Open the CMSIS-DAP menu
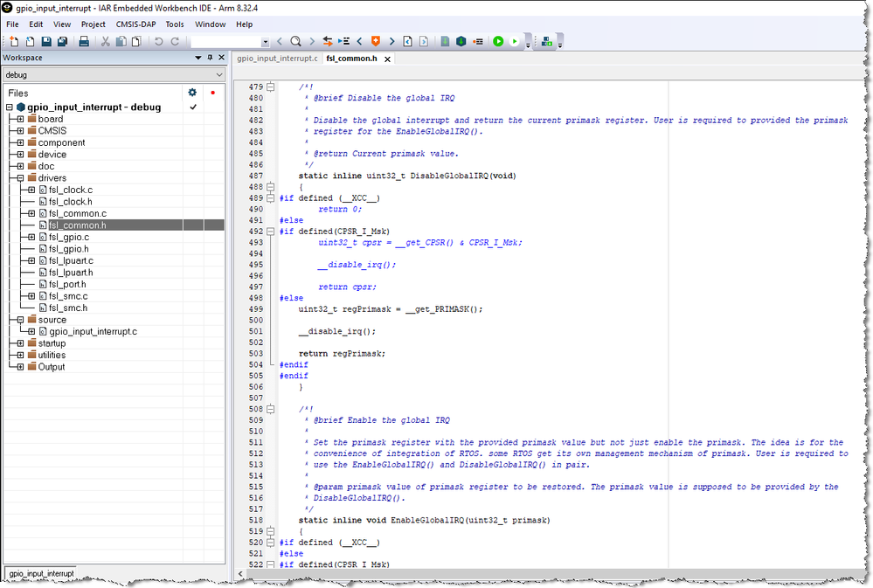The width and height of the screenshot is (873, 588). [x=135, y=24]
